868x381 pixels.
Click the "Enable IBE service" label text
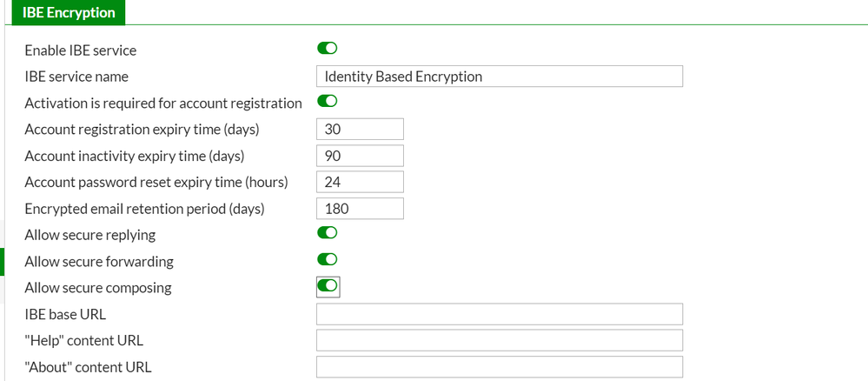81,50
